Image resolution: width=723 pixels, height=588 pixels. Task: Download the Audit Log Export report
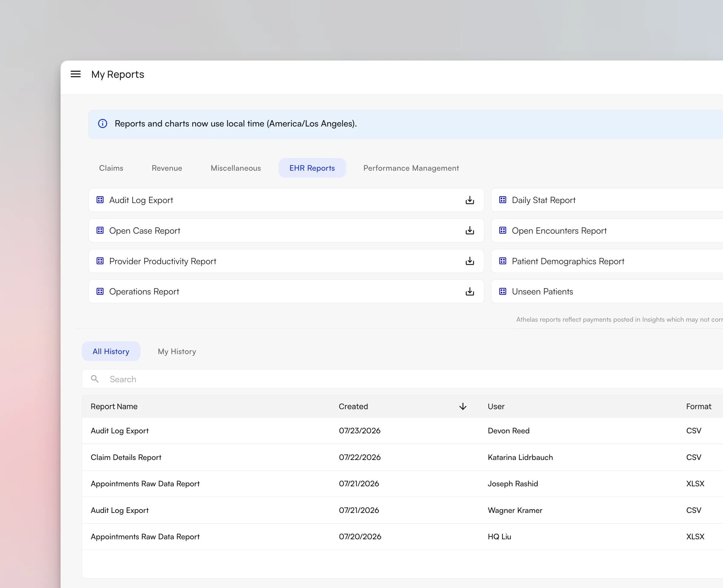coord(470,200)
